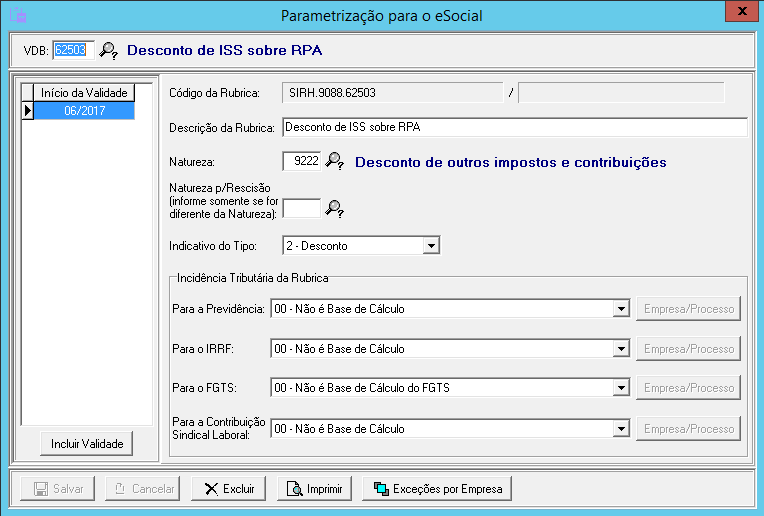Expand the Indicativo do Tipo dropdown

430,246
